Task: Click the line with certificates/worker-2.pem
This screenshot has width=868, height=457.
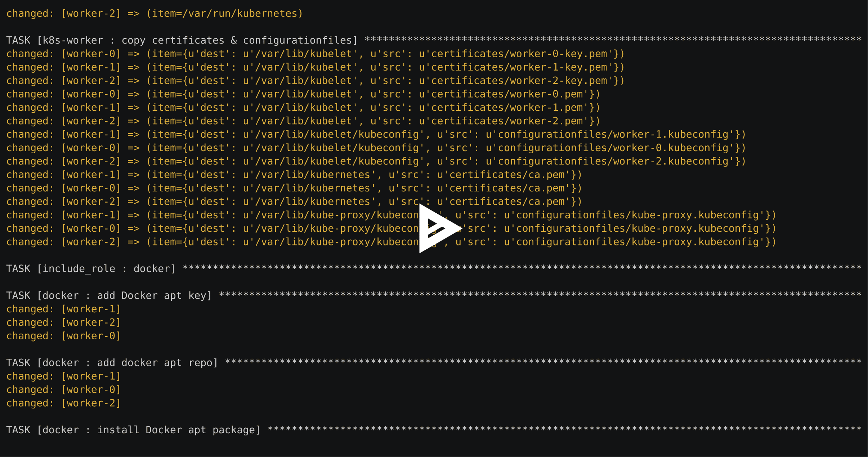Action: point(303,121)
